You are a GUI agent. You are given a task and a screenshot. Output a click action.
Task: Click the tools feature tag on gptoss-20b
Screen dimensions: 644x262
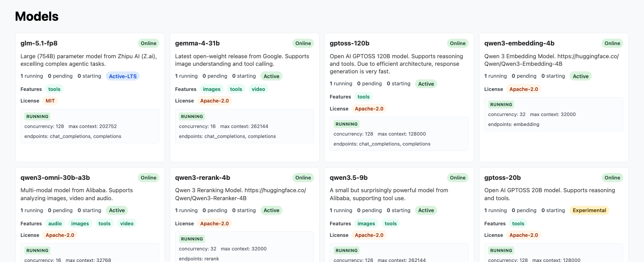tap(518, 223)
